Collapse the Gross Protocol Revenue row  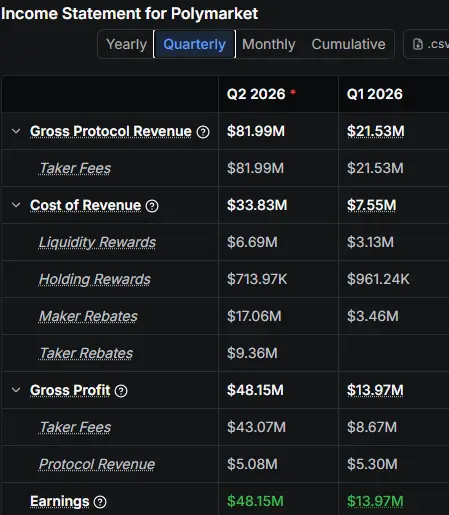(x=16, y=131)
